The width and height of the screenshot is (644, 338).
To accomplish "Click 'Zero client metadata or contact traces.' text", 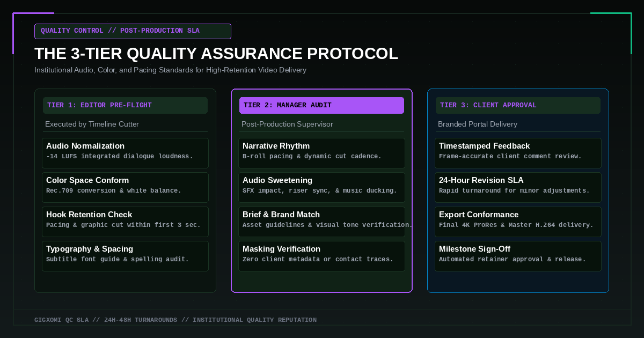I will [318, 259].
